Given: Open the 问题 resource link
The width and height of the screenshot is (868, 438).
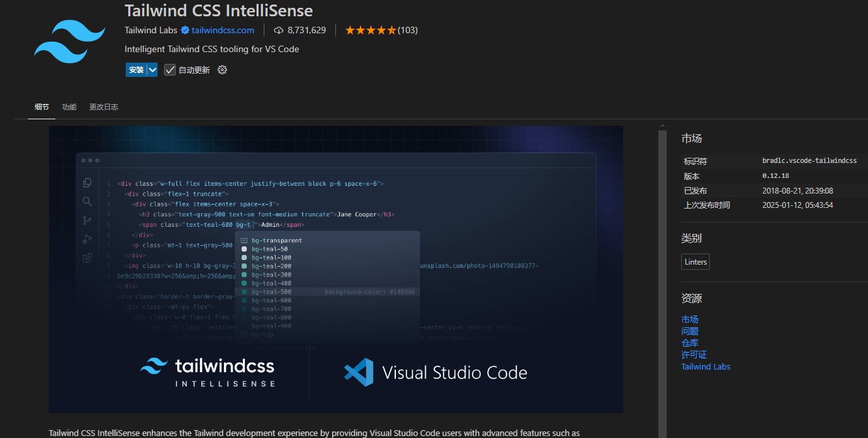Looking at the screenshot, I should tap(690, 331).
